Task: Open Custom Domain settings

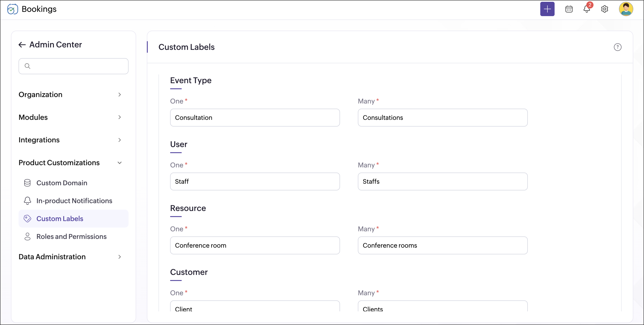Action: [x=62, y=183]
